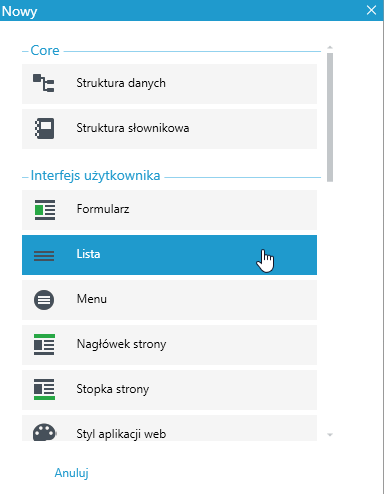Screen dimensions: 384x494
Task: Click the round Menu icon
Action: point(44,300)
